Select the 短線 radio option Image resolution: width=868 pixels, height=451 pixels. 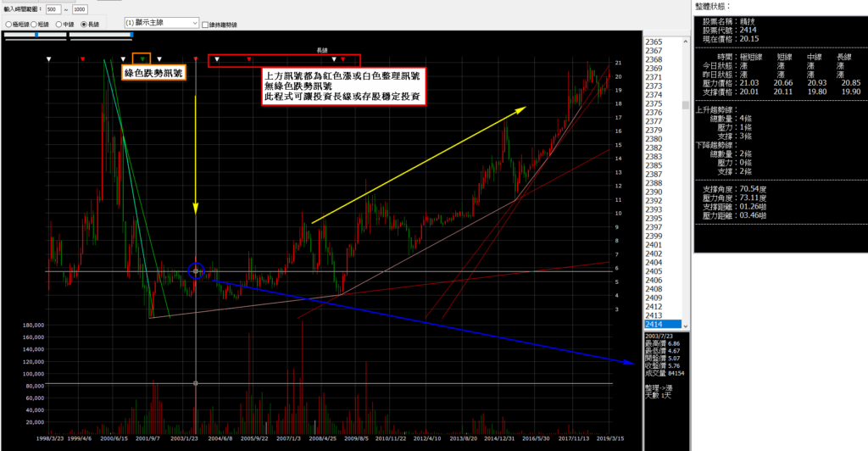coord(34,25)
